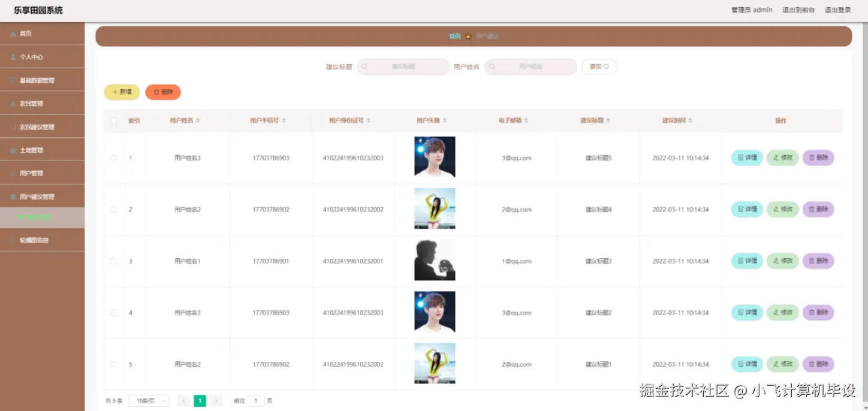Screen dimensions: 868x411
Task: Check the box for row index 5
Action: (x=114, y=364)
